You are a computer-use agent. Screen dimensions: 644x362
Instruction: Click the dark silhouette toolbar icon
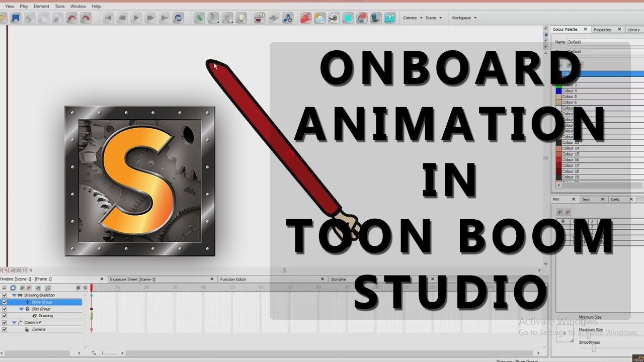[376, 18]
